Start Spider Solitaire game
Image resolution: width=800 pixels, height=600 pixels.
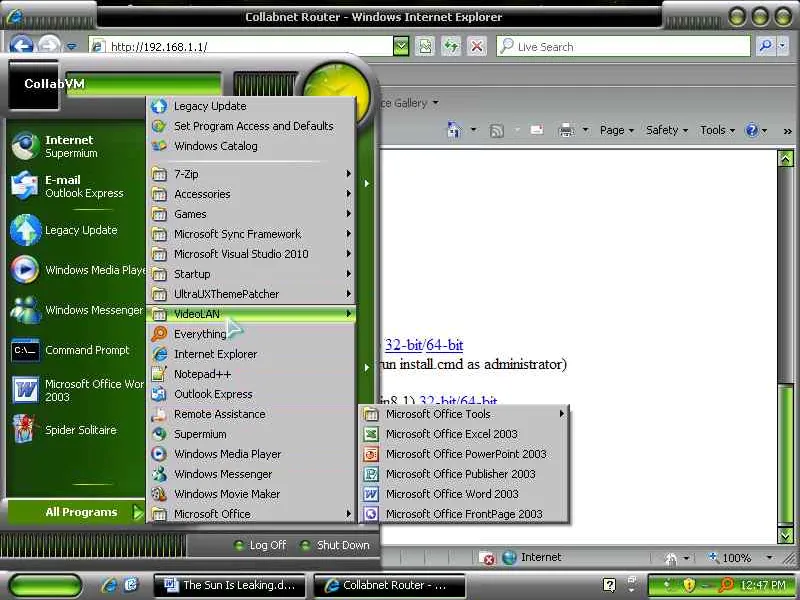point(77,430)
